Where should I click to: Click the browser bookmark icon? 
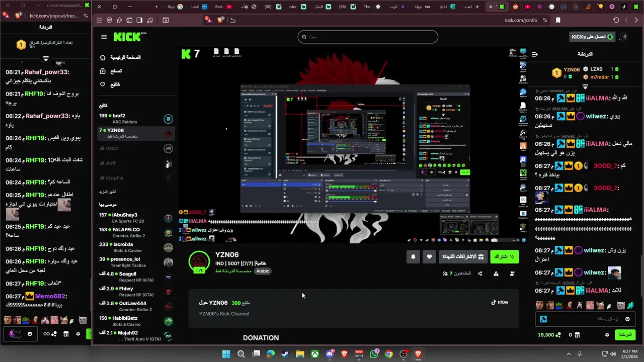pyautogui.click(x=558, y=20)
